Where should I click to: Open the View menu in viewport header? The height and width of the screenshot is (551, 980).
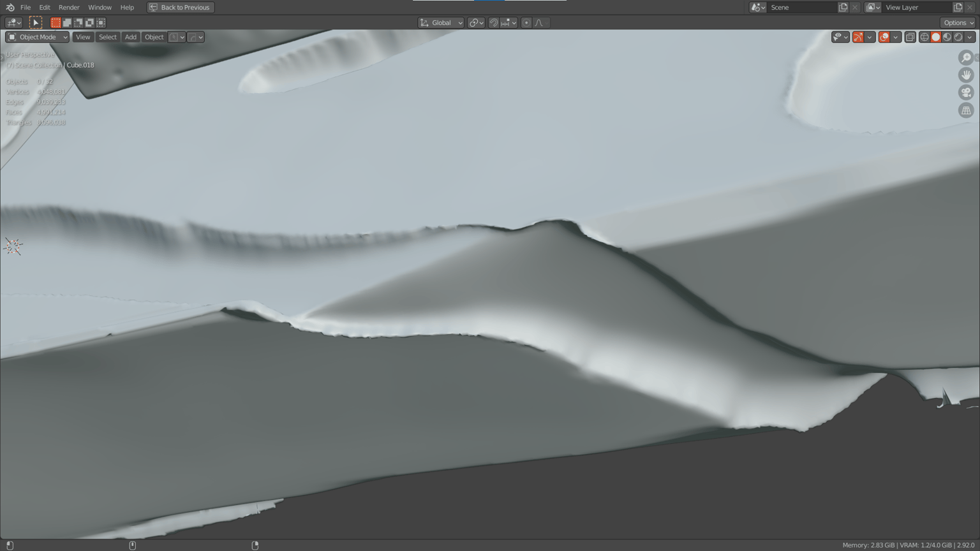click(83, 37)
